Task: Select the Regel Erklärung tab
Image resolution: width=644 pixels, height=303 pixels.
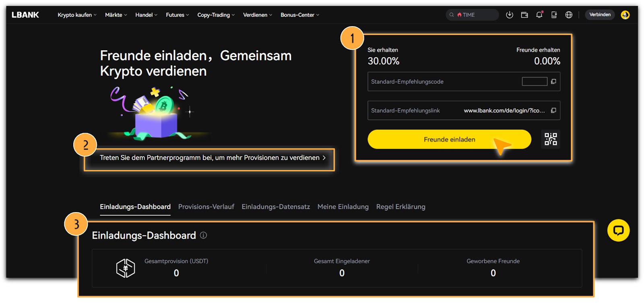Action: [400, 207]
